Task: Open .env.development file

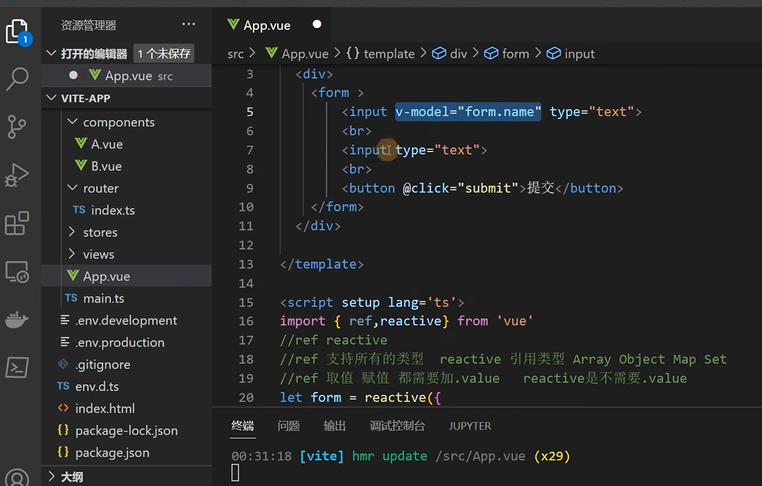Action: pos(126,320)
